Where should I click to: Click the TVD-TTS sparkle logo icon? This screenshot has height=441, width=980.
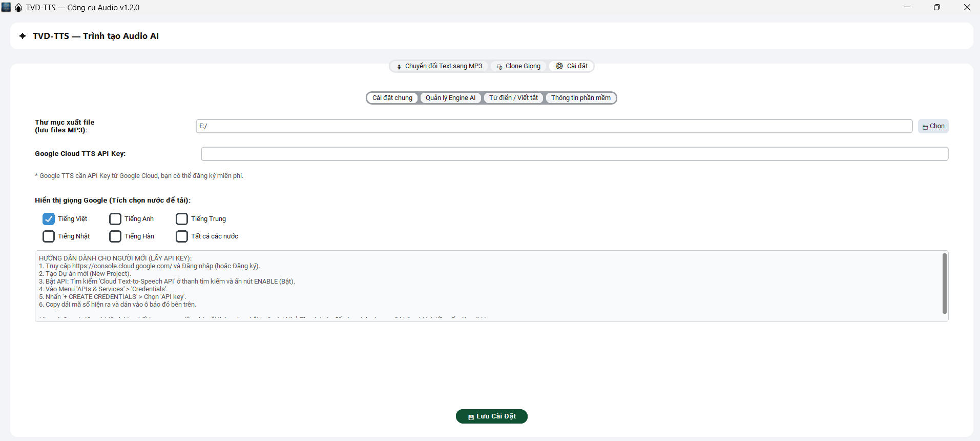click(x=23, y=36)
